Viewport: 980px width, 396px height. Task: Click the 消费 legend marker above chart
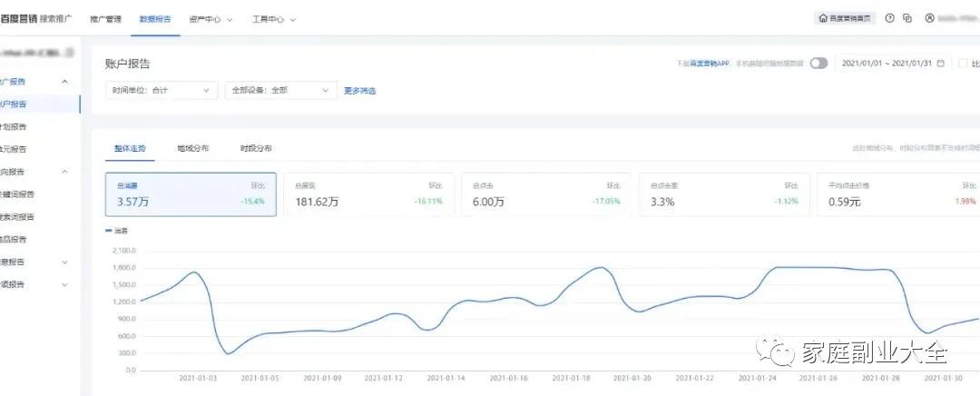coord(110,231)
